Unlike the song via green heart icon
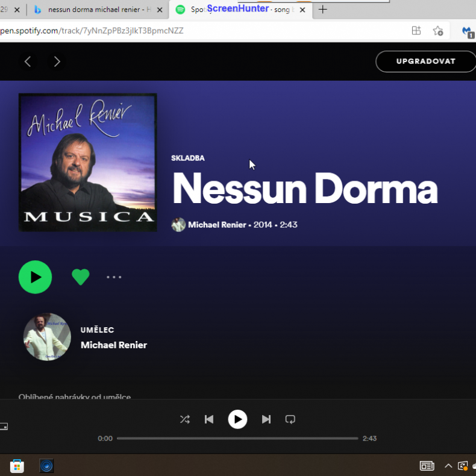This screenshot has width=476, height=476. [81, 277]
